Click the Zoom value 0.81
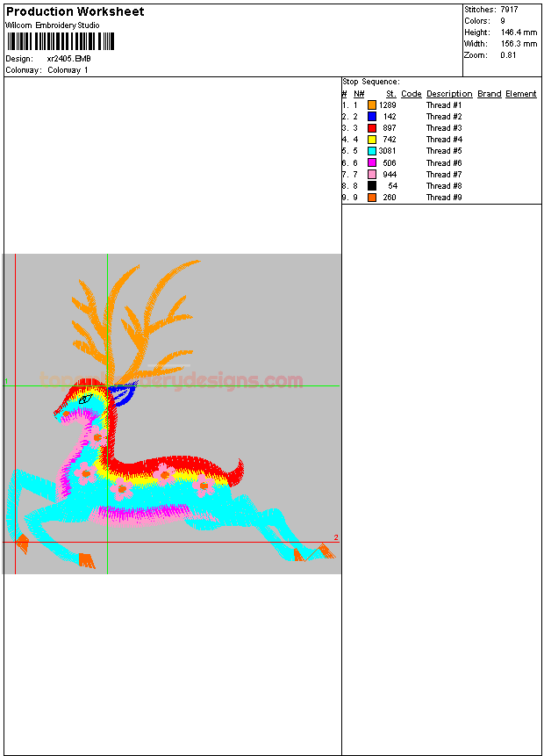Screen dimensions: 544x756 click(x=508, y=55)
